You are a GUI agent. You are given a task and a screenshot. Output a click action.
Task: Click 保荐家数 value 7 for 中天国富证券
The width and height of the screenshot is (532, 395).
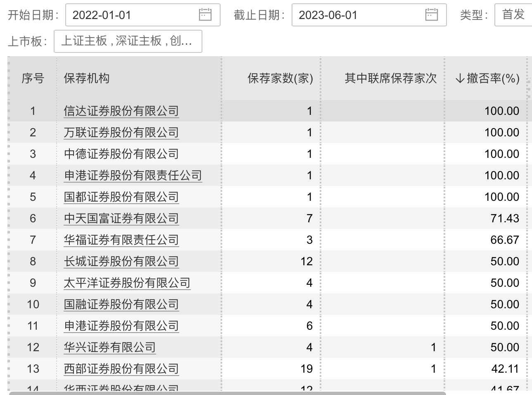(x=309, y=218)
